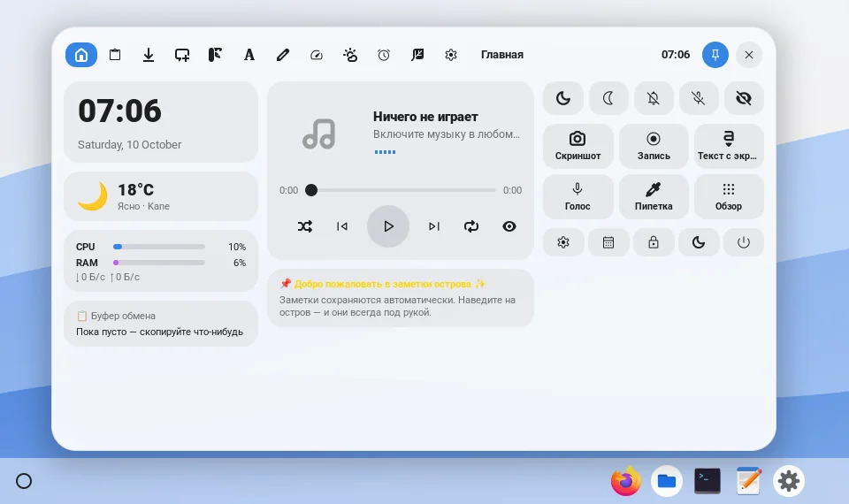Click the Текст с экр... OCR button
849x504 pixels.
point(729,146)
